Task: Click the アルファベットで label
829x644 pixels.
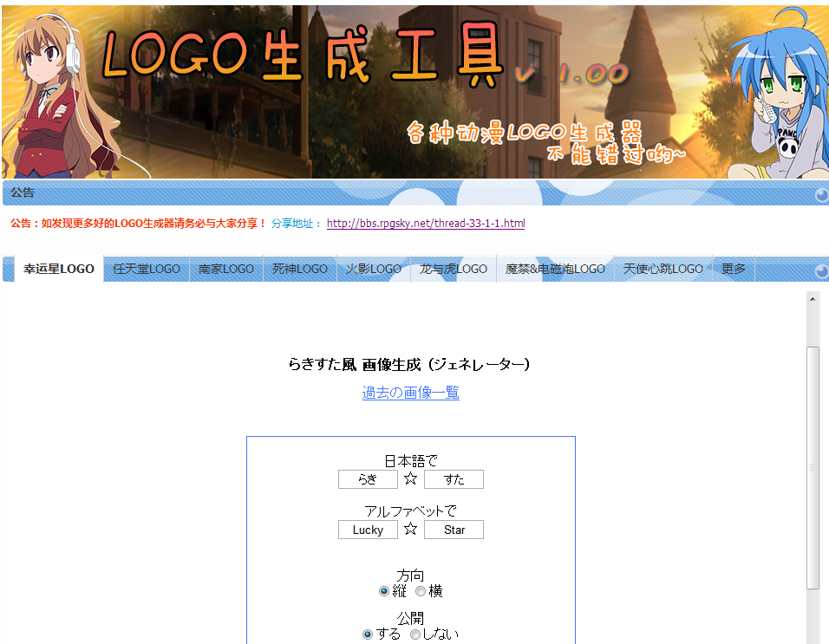Action: click(x=411, y=511)
